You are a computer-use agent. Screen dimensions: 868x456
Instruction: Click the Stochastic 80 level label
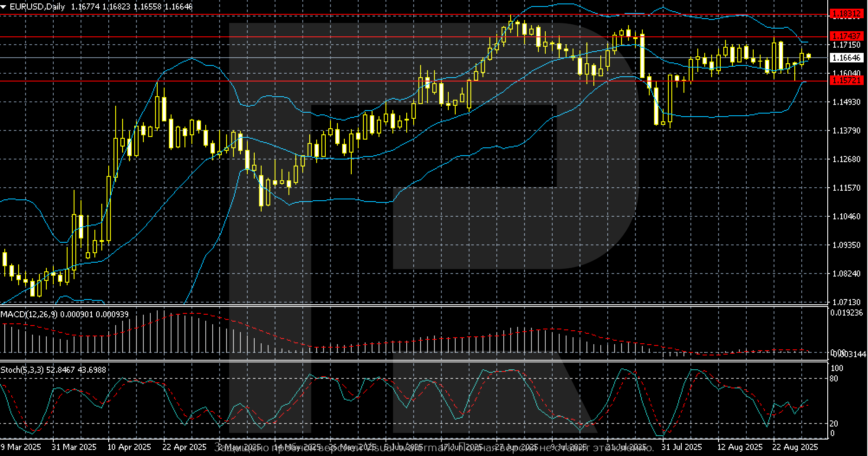tap(834, 379)
